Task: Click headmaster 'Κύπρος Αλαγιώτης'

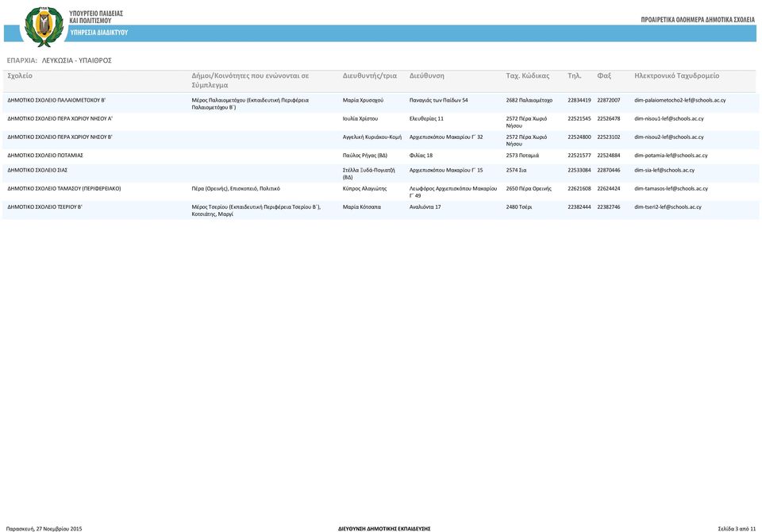Action: (x=364, y=189)
